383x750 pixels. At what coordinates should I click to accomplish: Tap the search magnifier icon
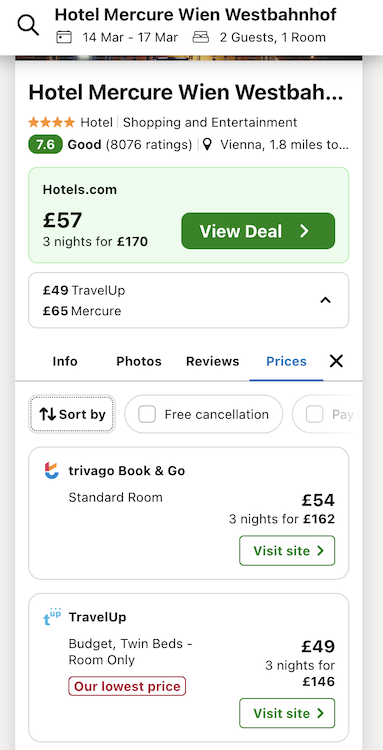[x=28, y=25]
